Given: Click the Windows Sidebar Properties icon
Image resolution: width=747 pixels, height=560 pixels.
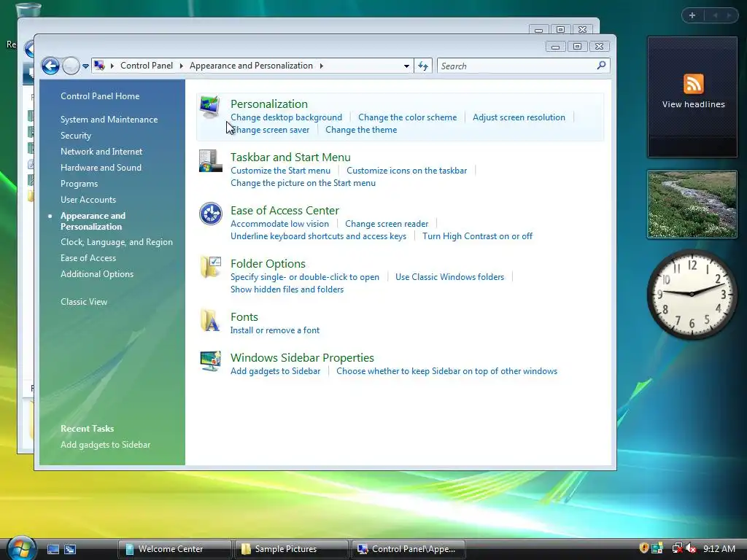Looking at the screenshot, I should click(x=211, y=361).
